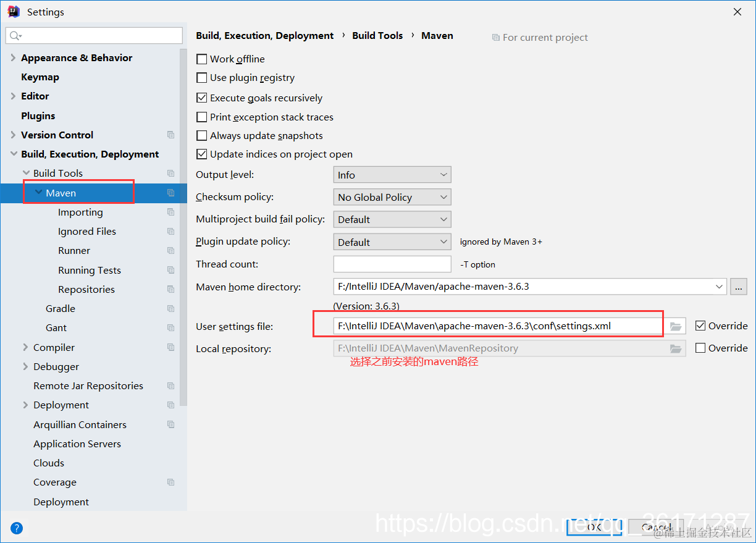Check Print exception stack traces

tap(201, 117)
